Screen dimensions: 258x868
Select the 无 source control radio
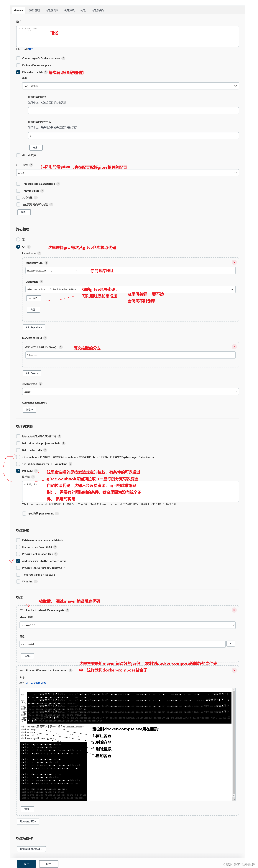click(18, 239)
